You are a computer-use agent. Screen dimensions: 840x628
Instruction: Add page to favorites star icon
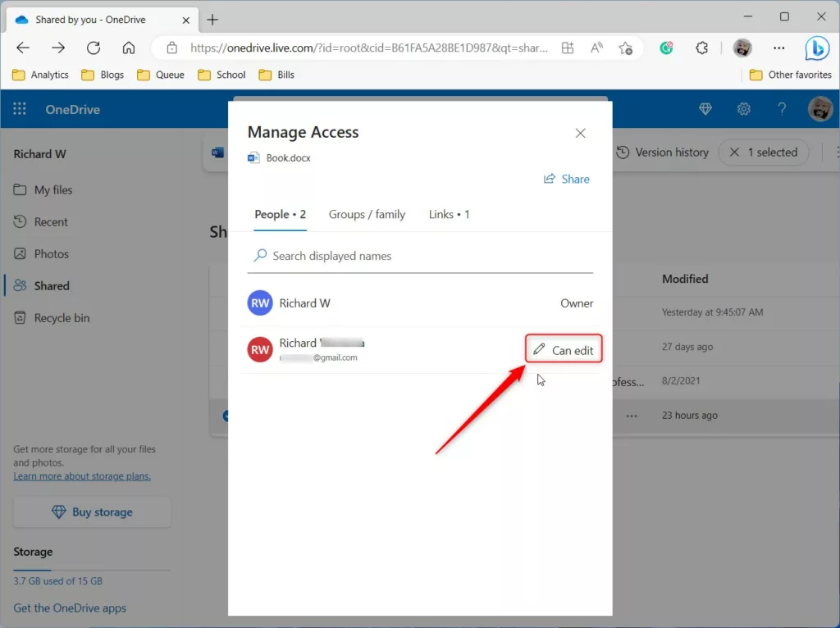[626, 48]
